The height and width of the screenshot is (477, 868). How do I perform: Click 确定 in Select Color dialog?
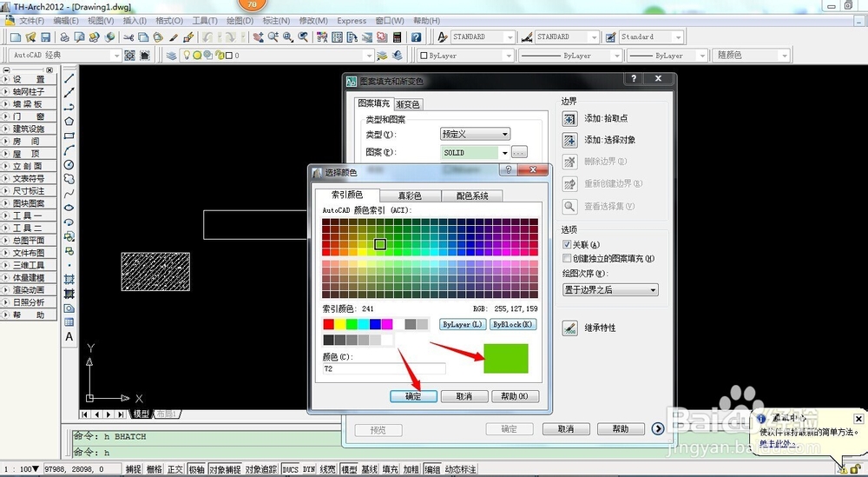point(413,397)
